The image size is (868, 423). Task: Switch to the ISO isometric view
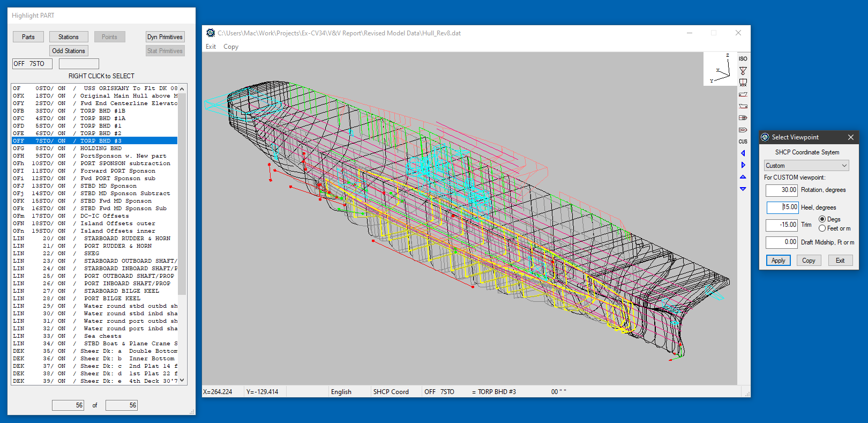[x=743, y=59]
